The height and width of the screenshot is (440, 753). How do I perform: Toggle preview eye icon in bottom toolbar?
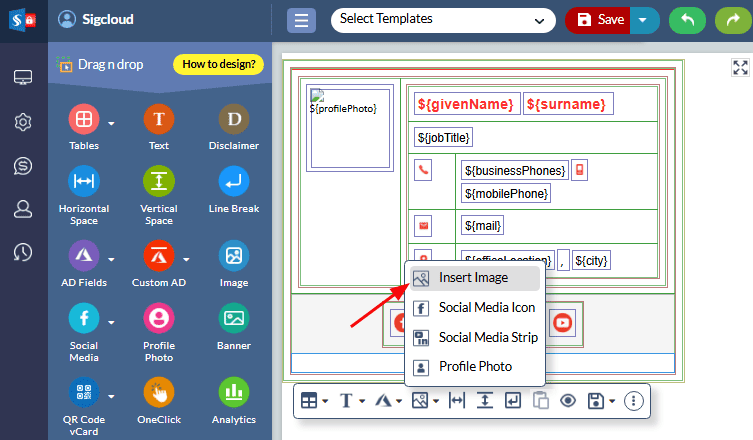point(568,400)
